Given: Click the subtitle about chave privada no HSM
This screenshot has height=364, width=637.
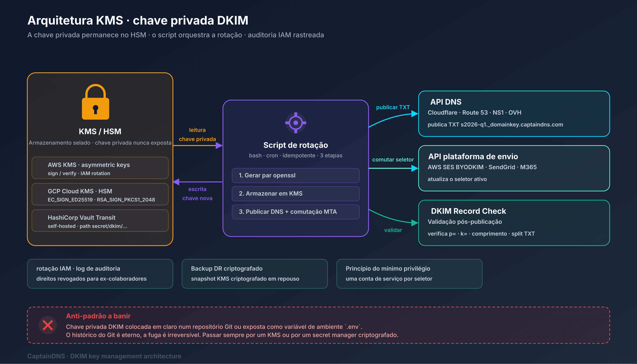Looking at the screenshot, I should point(176,35).
